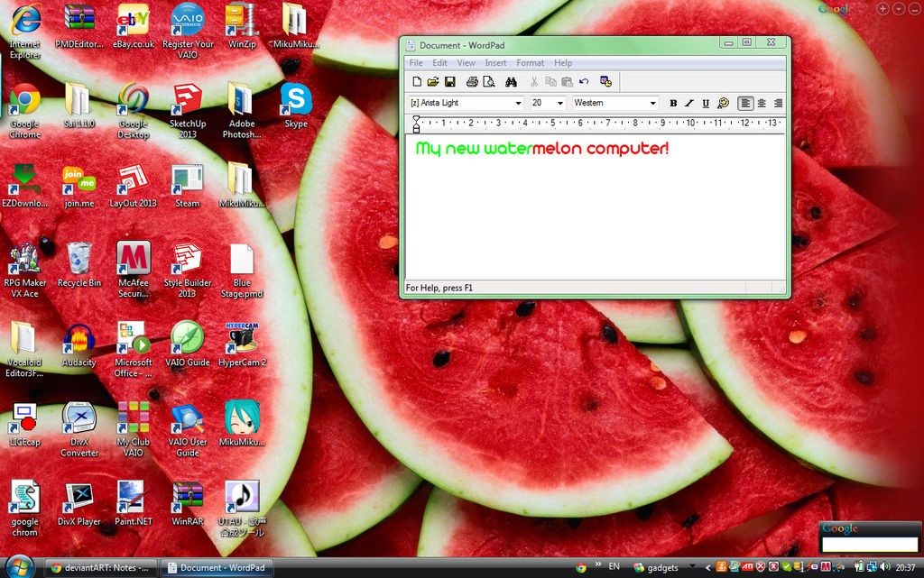Select the join.me desktop icon
The height and width of the screenshot is (578, 924).
pyautogui.click(x=79, y=186)
